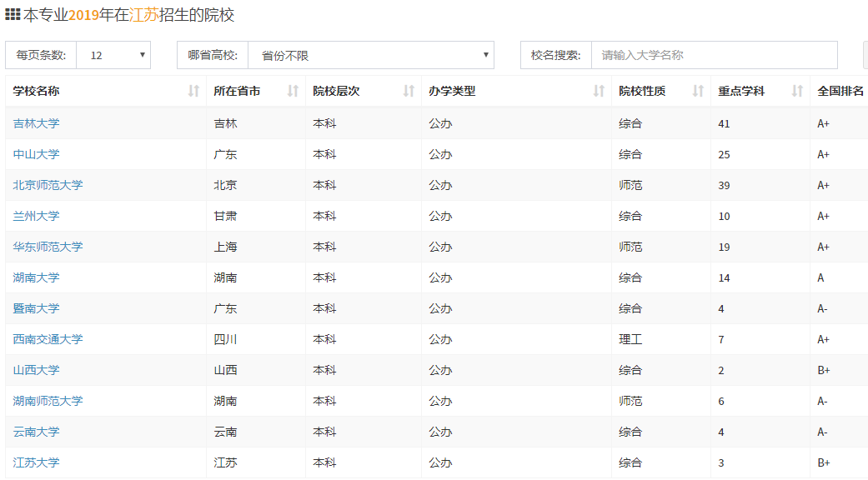The height and width of the screenshot is (480, 868).
Task: Click the grid icon beside page heading
Action: pyautogui.click(x=13, y=14)
